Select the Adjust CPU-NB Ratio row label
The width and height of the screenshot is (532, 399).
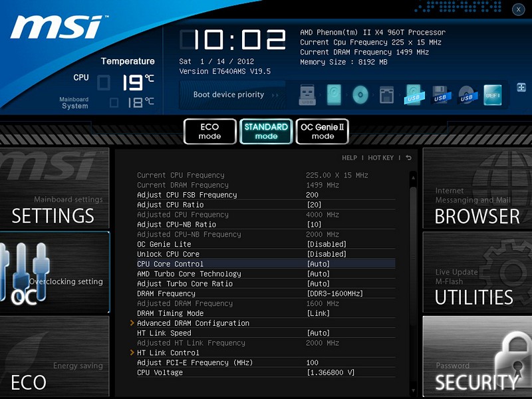176,224
